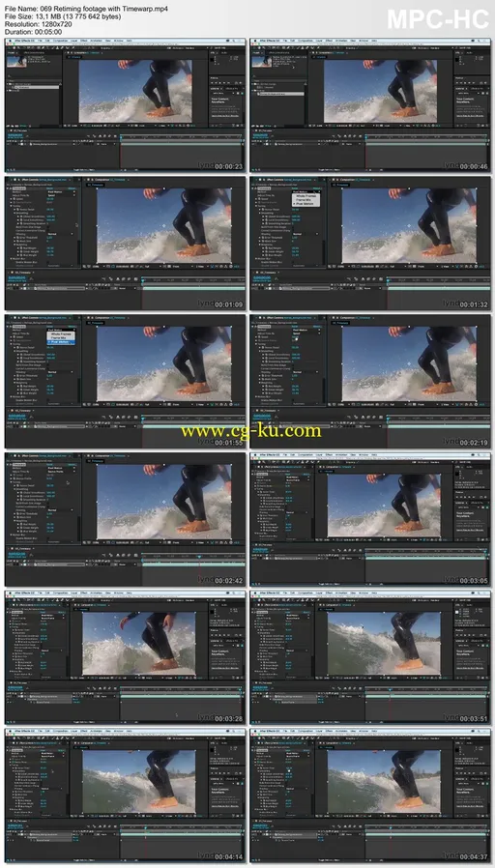Click the 'File Name: 069 Retiming footage with Timewarp.mp4' line
This screenshot has width=495, height=868.
86,9
